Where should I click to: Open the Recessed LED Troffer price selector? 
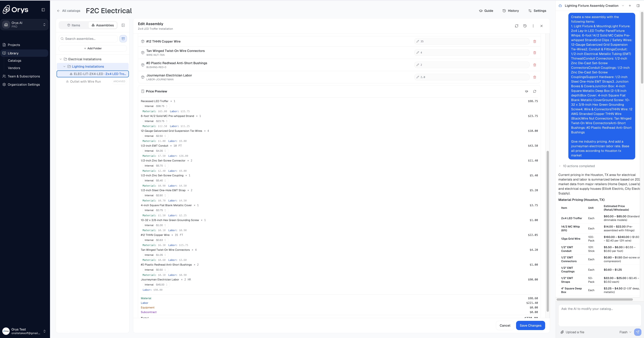(156, 106)
